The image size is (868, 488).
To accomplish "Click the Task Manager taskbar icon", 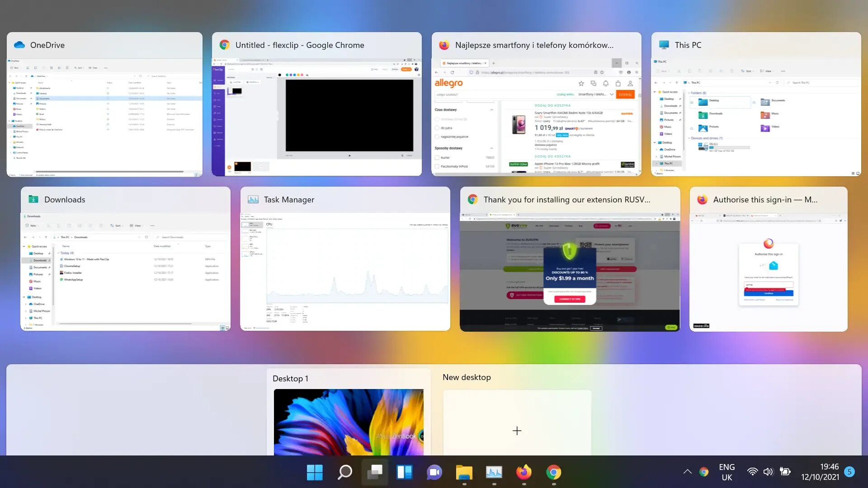I will (x=494, y=472).
